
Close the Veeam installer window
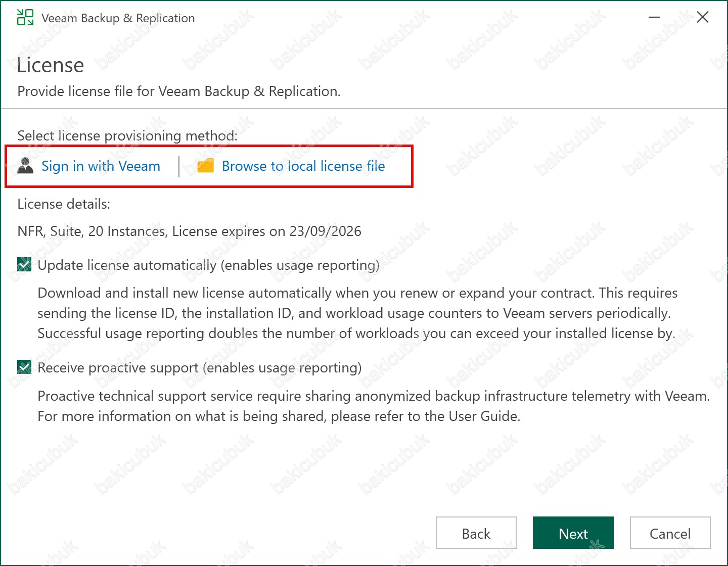702,18
